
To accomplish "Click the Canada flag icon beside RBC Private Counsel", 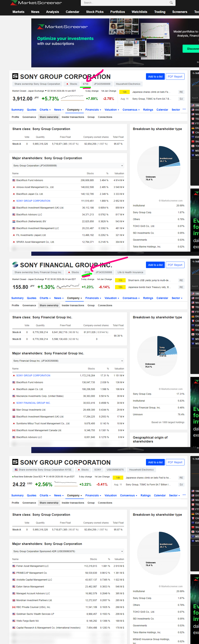I will tap(14, 607).
